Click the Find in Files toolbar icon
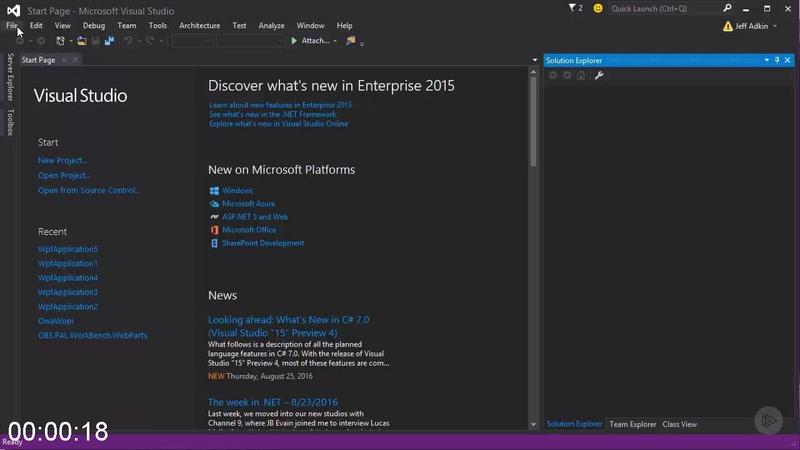Image resolution: width=800 pixels, height=450 pixels. click(x=351, y=41)
